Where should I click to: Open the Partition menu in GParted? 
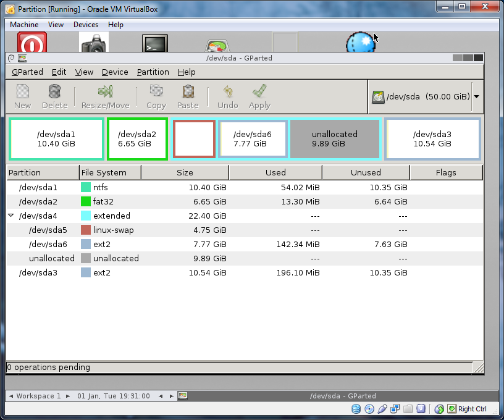pos(153,72)
